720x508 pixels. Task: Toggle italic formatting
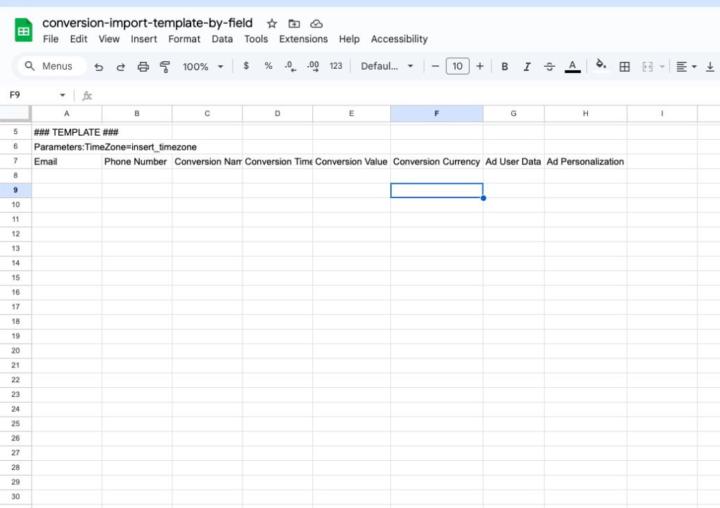click(527, 67)
